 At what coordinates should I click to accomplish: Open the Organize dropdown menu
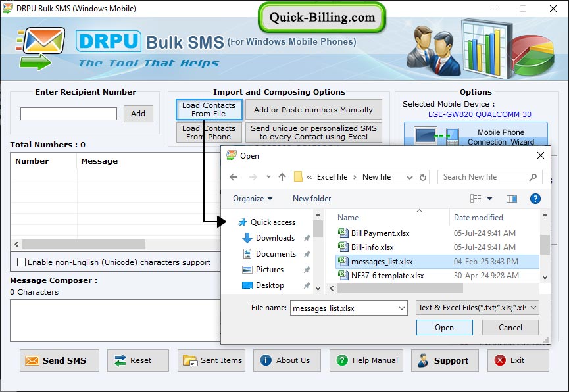253,199
